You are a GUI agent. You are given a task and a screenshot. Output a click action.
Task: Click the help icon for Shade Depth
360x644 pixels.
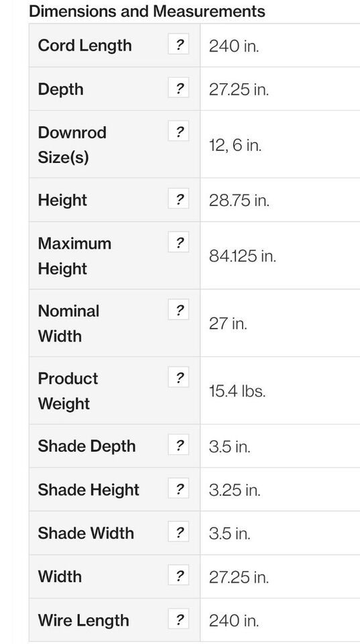point(178,445)
